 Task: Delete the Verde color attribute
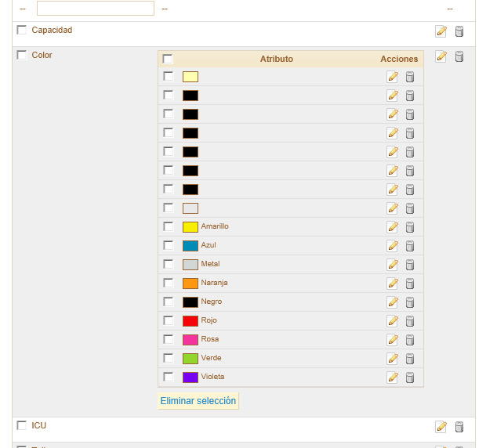pos(410,359)
